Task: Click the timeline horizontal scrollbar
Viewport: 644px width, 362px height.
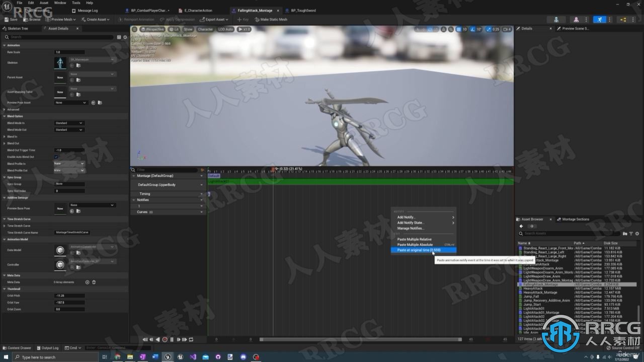Action: pyautogui.click(x=360, y=339)
